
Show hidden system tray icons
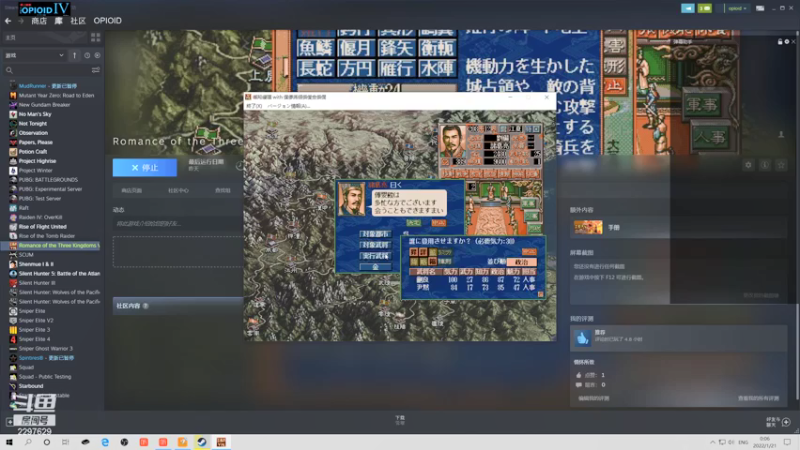(712, 442)
